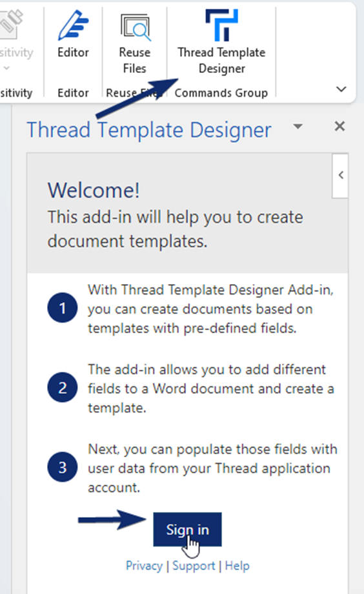Click text 'The add-in allows you to add different'

207,369
